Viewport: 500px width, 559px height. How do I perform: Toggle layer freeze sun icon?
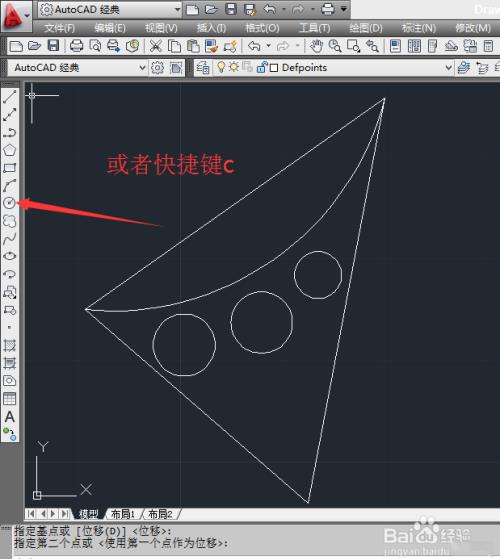[234, 67]
